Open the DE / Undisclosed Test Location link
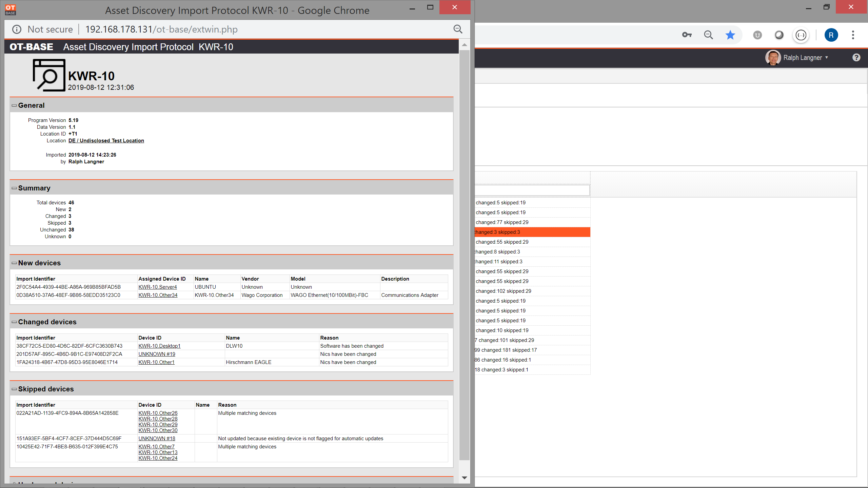The image size is (868, 488). pos(106,141)
